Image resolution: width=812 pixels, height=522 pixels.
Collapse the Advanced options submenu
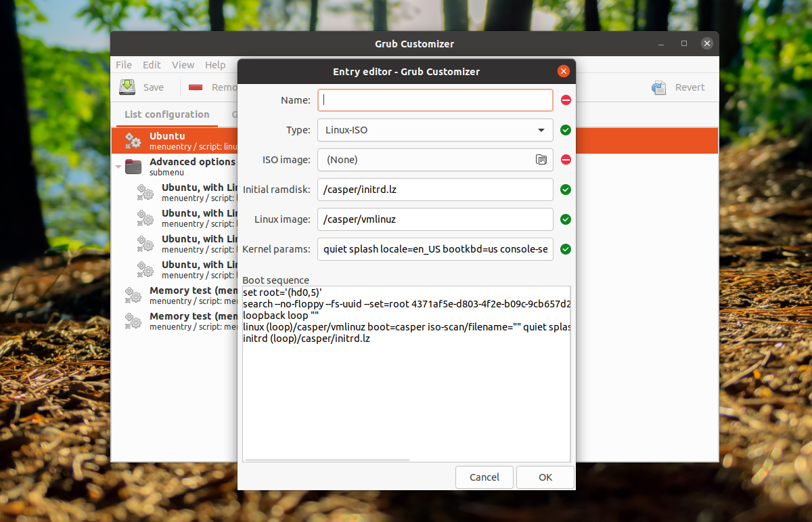point(118,167)
